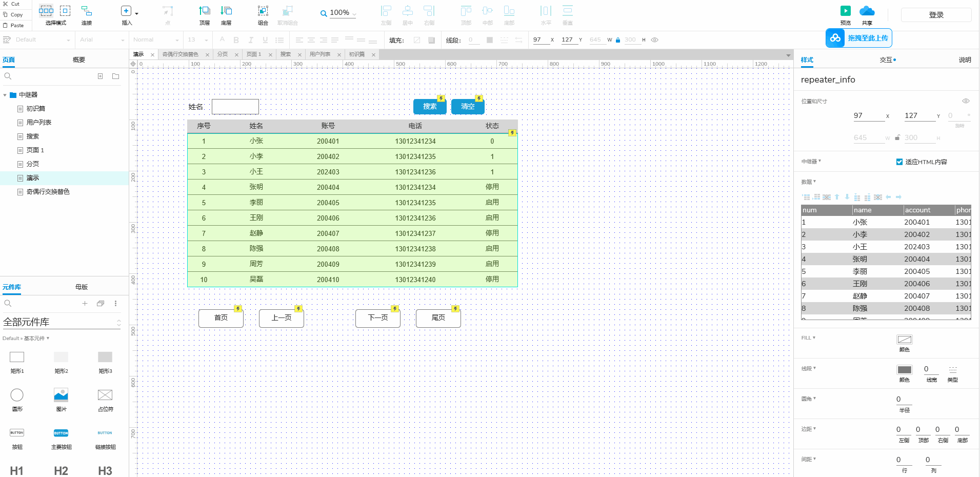Click the insert (插入) plus icon

click(126, 11)
